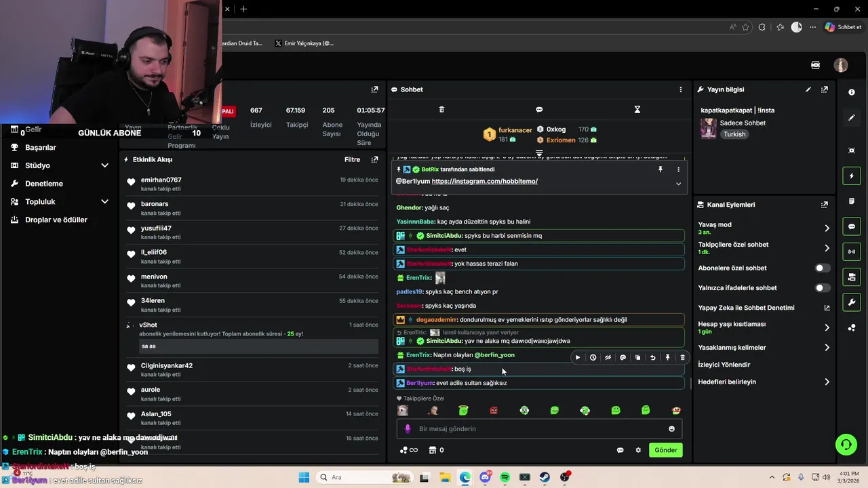This screenshot has width=868, height=488.
Task: Delete message with hover toolbar trash icon
Action: (x=682, y=357)
